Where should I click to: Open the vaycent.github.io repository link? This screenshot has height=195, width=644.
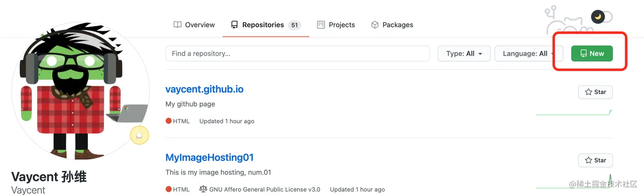pyautogui.click(x=204, y=89)
